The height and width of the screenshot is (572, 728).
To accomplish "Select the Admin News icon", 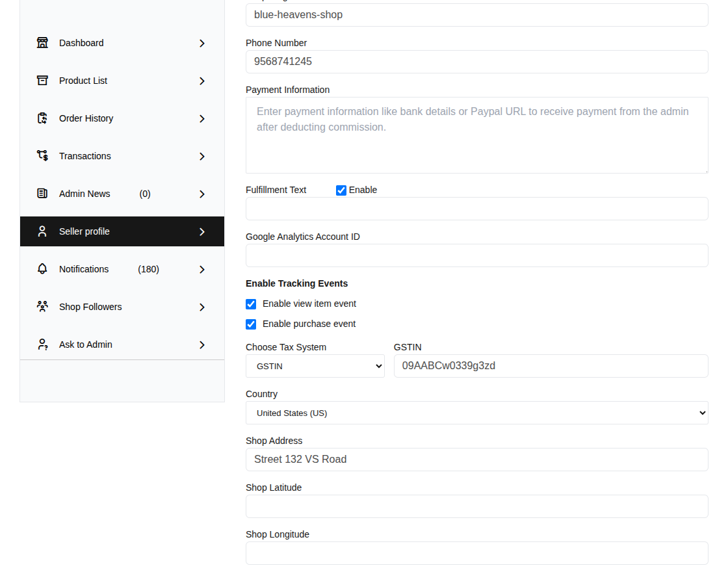I will pyautogui.click(x=42, y=193).
